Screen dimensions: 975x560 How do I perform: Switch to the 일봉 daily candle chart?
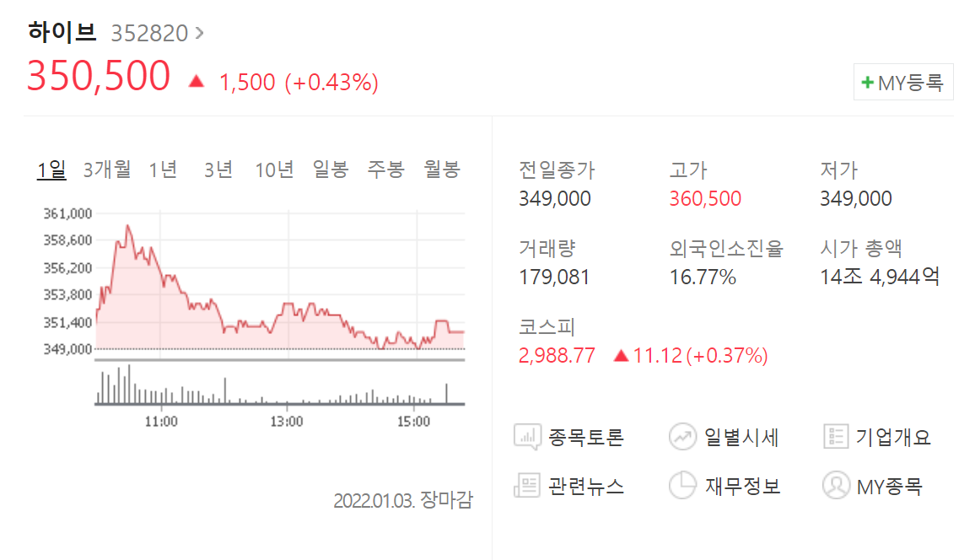click(330, 169)
